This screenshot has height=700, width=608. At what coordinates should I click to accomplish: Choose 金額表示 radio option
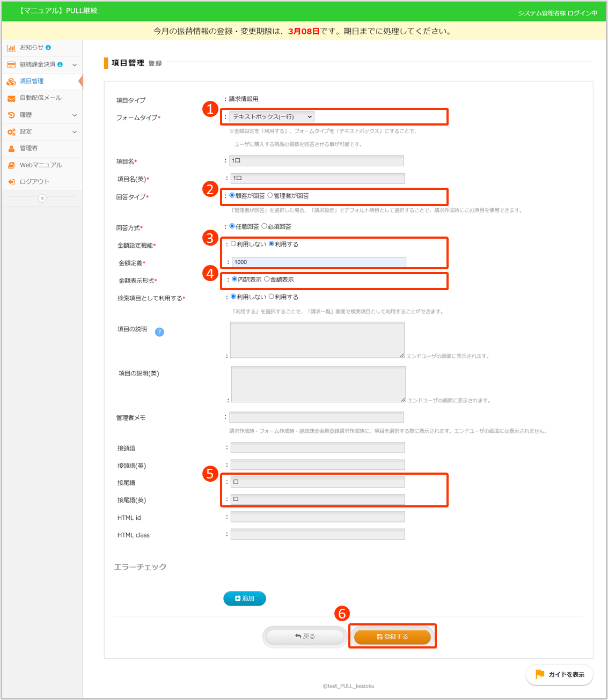[267, 279]
